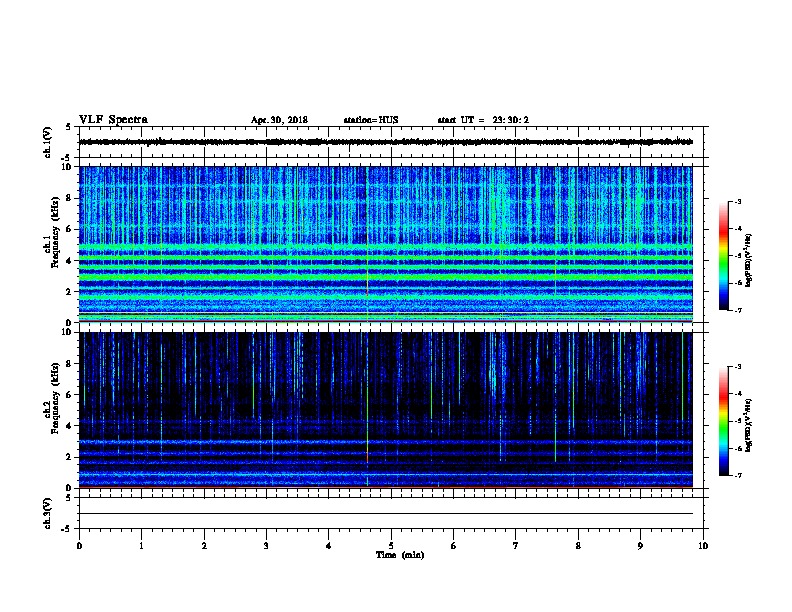The width and height of the screenshot is (792, 612).
Task: Click the ch.1(V) waveform axis label
Action: click(x=47, y=142)
